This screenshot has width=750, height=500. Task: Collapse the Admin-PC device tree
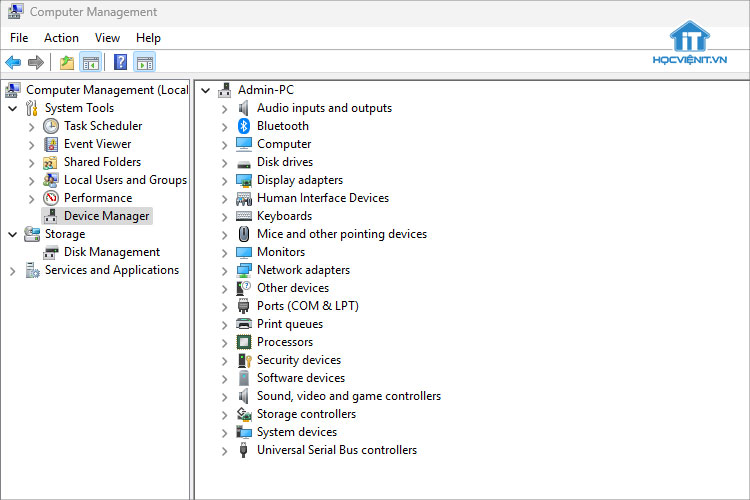click(x=206, y=90)
